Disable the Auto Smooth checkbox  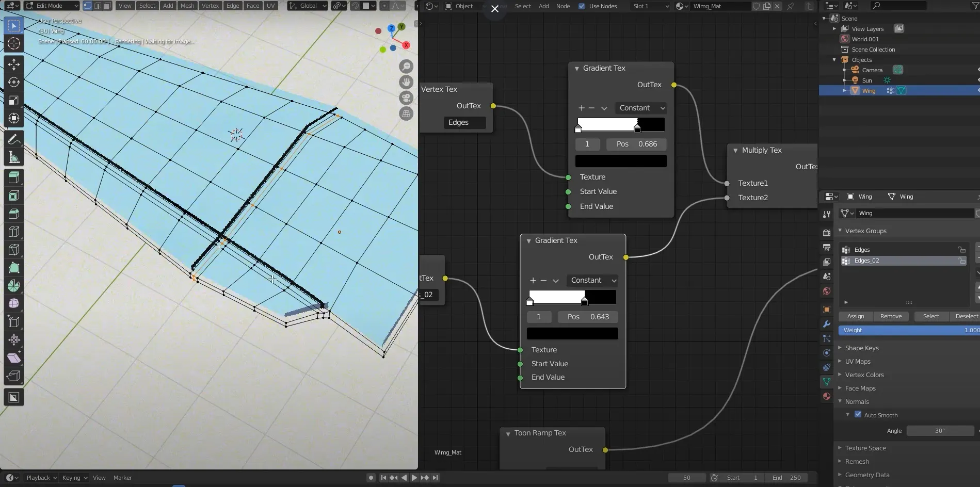tap(858, 414)
